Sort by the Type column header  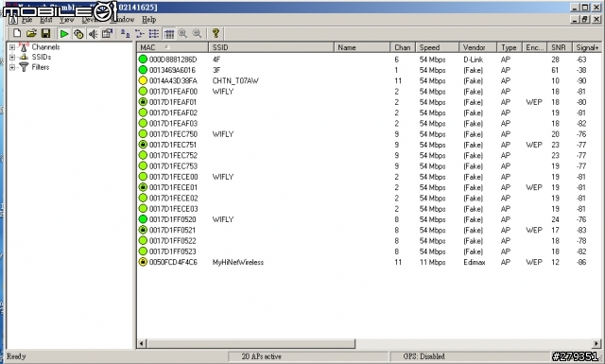point(509,47)
